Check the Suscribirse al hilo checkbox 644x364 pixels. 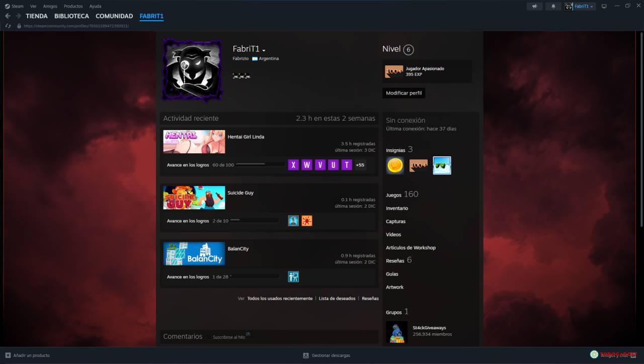click(x=209, y=337)
